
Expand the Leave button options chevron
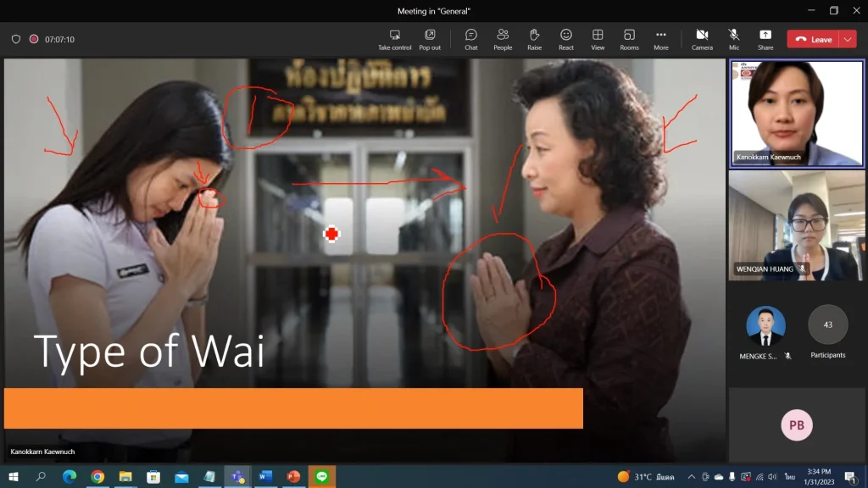click(846, 39)
